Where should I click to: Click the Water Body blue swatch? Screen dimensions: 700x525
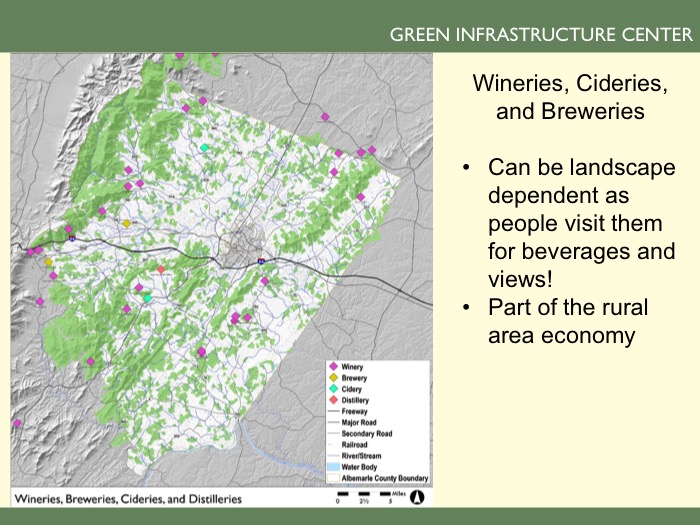click(x=332, y=466)
